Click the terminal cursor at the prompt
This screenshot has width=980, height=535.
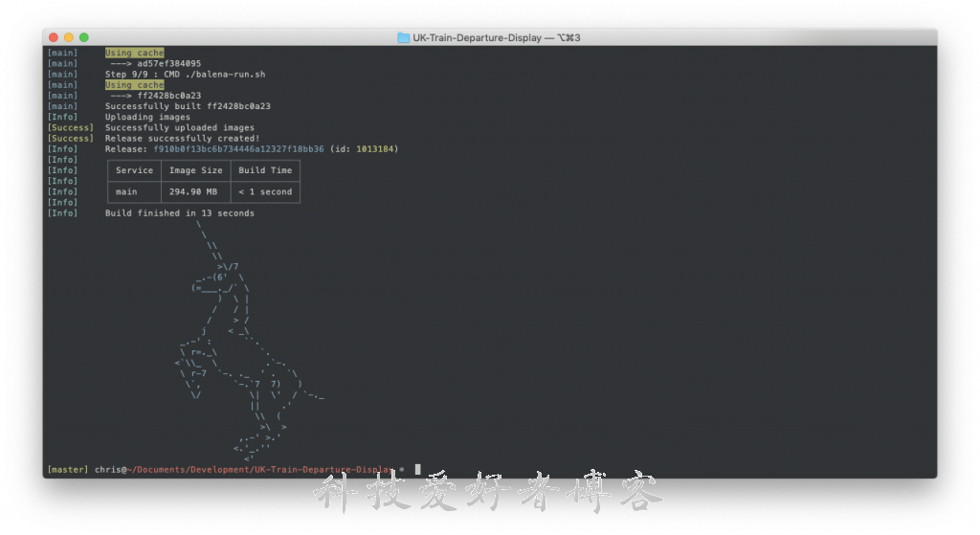[417, 469]
